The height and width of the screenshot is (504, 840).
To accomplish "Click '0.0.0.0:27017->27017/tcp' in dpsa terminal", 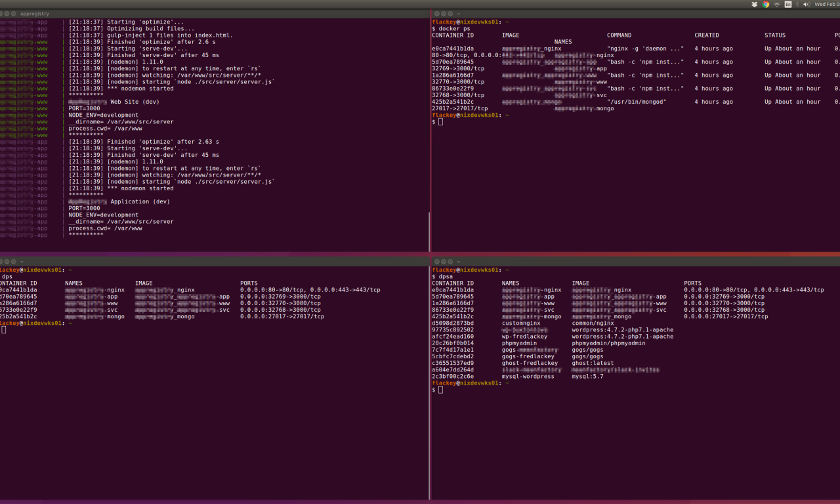I will (726, 317).
